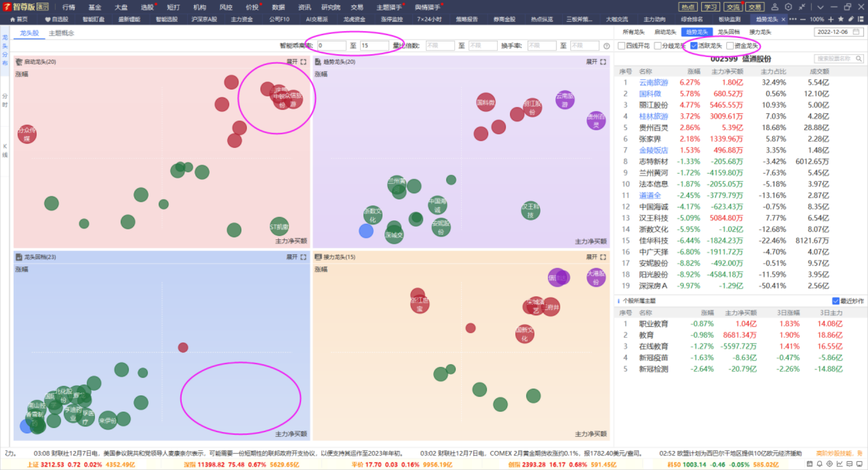The height and width of the screenshot is (470, 868).
Task: Zoom out with the minus icon
Action: coord(803,19)
